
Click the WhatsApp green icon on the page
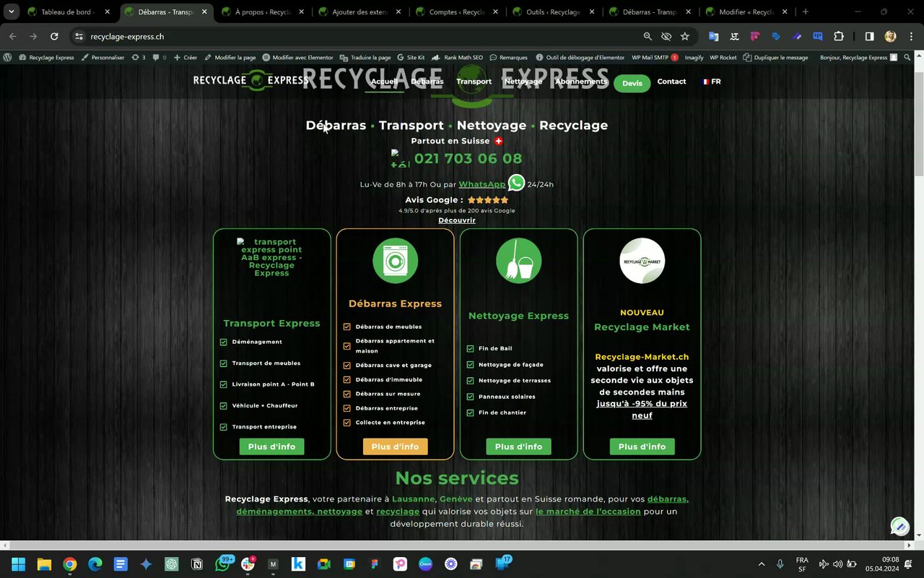tap(516, 183)
